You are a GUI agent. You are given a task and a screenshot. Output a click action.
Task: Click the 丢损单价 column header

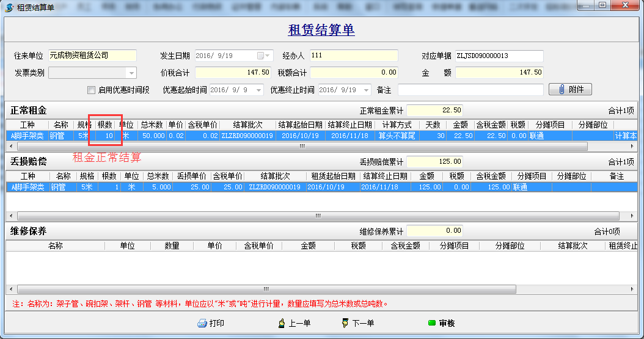tap(192, 176)
